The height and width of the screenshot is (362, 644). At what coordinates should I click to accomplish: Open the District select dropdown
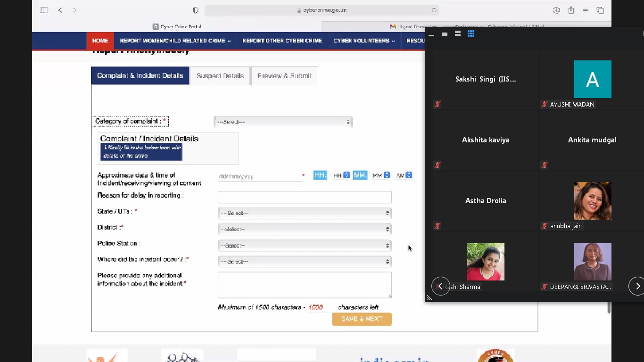pos(305,229)
